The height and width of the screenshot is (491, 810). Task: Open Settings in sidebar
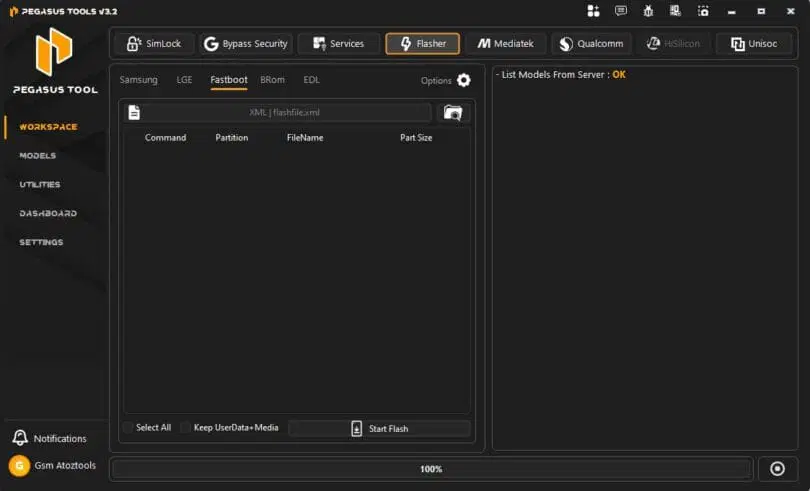[41, 242]
